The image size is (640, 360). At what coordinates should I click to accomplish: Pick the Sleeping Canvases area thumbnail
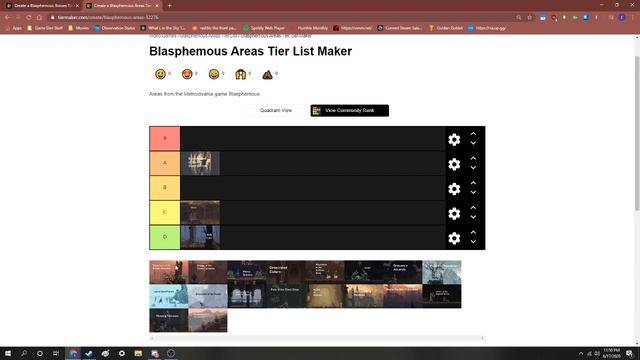click(169, 320)
